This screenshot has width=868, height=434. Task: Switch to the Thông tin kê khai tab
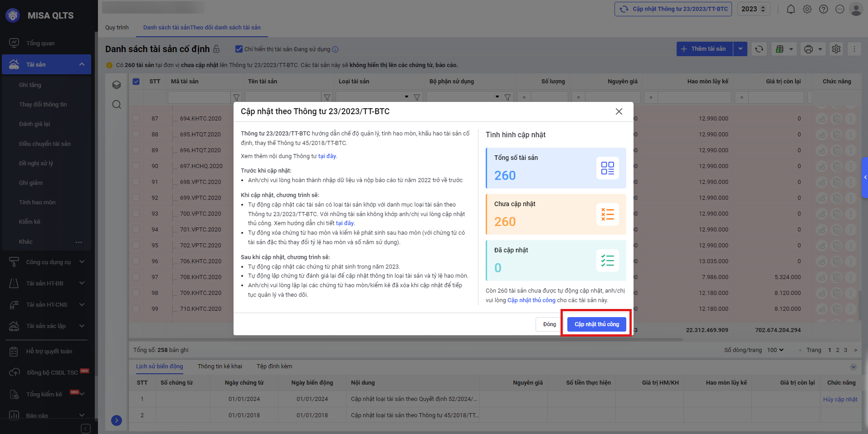point(219,366)
